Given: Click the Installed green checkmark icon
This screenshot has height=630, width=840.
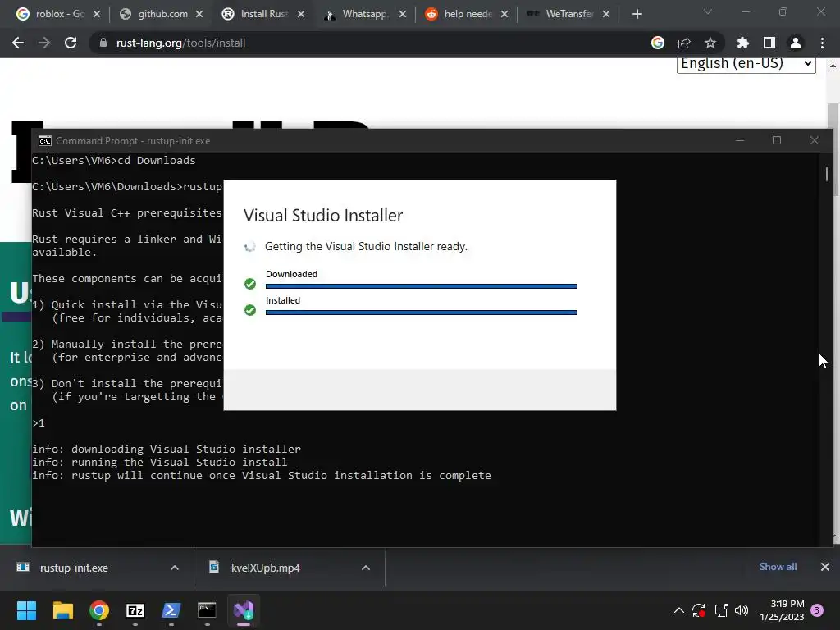Looking at the screenshot, I should pyautogui.click(x=250, y=310).
